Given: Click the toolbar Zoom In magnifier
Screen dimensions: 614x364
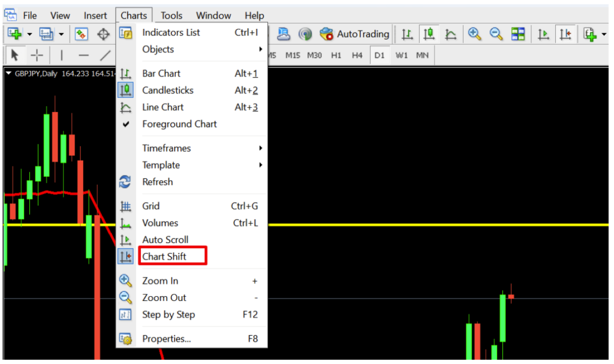Looking at the screenshot, I should [474, 34].
